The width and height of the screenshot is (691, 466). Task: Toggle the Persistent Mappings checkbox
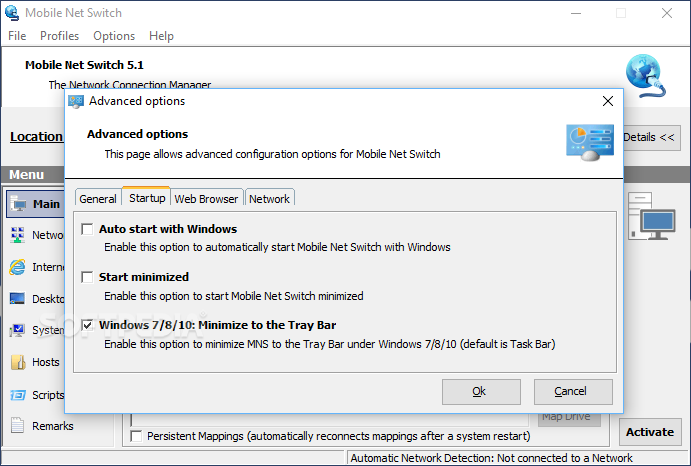(x=136, y=436)
